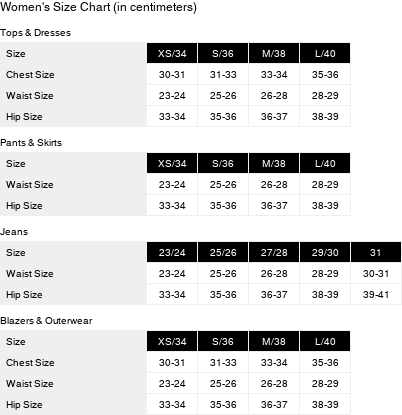Select the 25/26 size header in Jeans
Screen dimensions: 402x415
tap(223, 252)
